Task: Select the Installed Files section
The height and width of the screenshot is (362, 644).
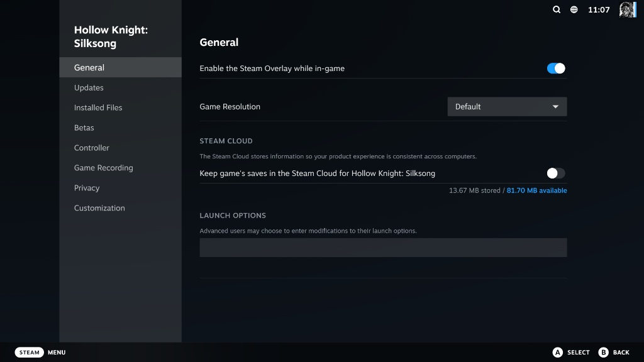Action: click(x=98, y=107)
